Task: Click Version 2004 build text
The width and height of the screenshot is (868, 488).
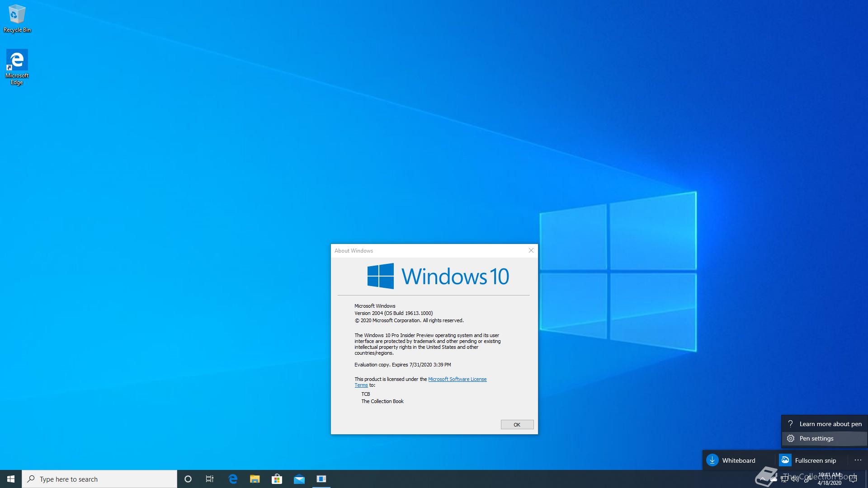Action: tap(393, 313)
